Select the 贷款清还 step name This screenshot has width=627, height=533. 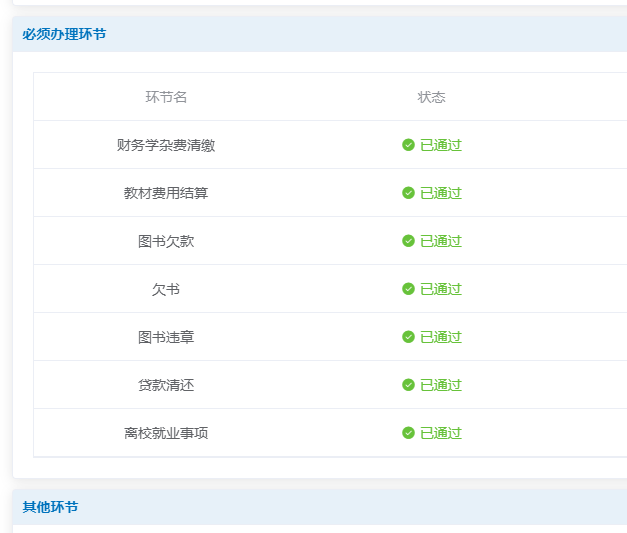point(166,385)
